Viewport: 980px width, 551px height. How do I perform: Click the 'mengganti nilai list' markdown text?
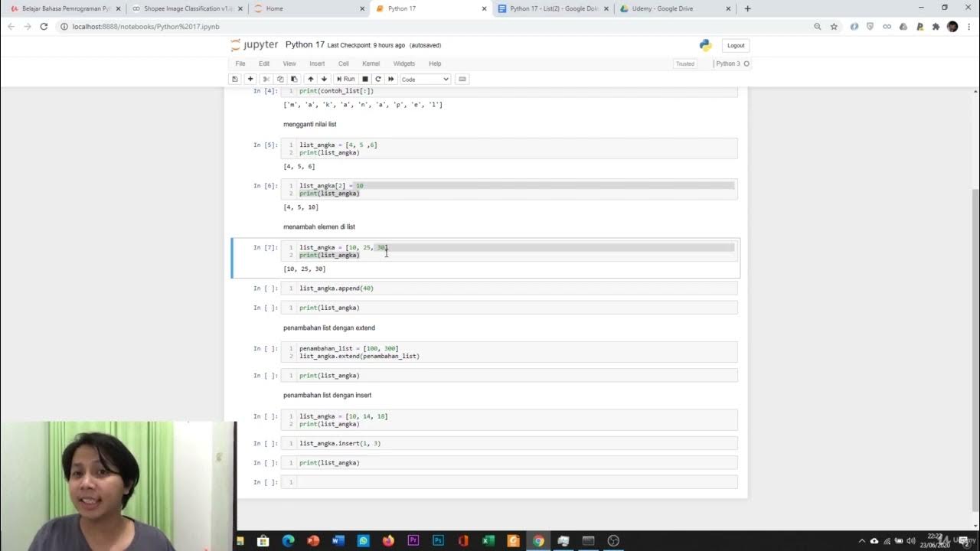[309, 124]
